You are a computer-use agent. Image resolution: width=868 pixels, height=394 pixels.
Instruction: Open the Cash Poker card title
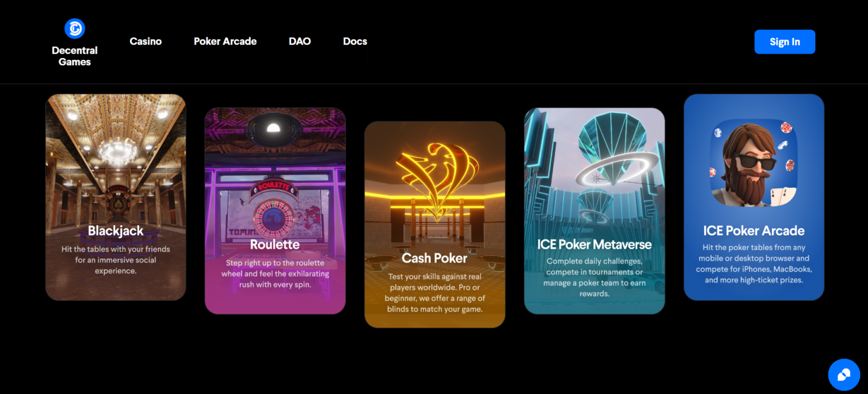pyautogui.click(x=435, y=258)
